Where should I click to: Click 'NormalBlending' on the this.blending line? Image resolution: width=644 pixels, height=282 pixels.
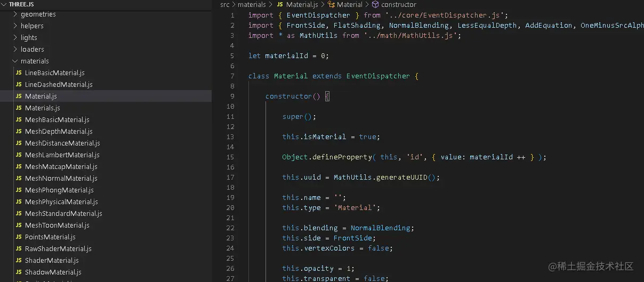[x=380, y=228]
